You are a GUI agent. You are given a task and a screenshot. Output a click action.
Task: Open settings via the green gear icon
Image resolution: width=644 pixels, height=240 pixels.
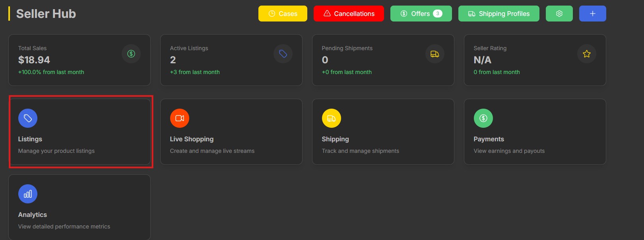tap(559, 14)
